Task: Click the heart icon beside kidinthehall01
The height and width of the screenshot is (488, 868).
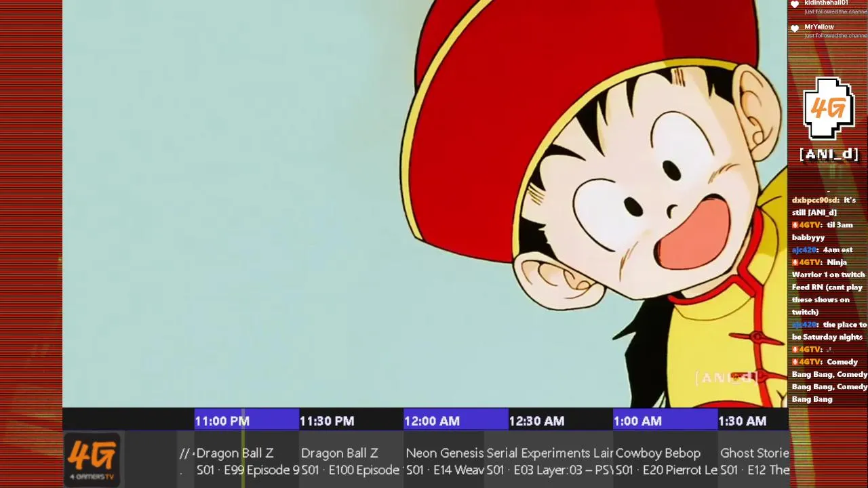Action: 795,5
